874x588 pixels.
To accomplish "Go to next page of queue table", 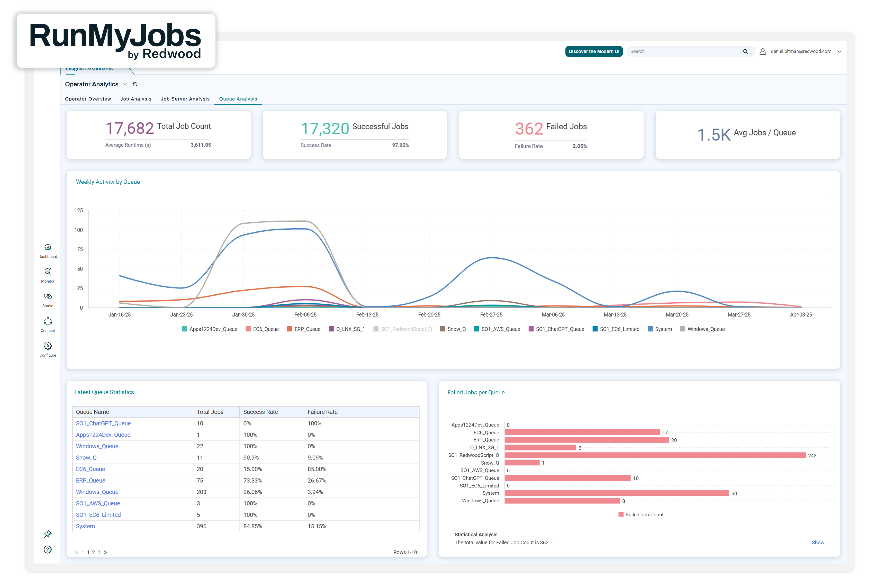I will 99,552.
